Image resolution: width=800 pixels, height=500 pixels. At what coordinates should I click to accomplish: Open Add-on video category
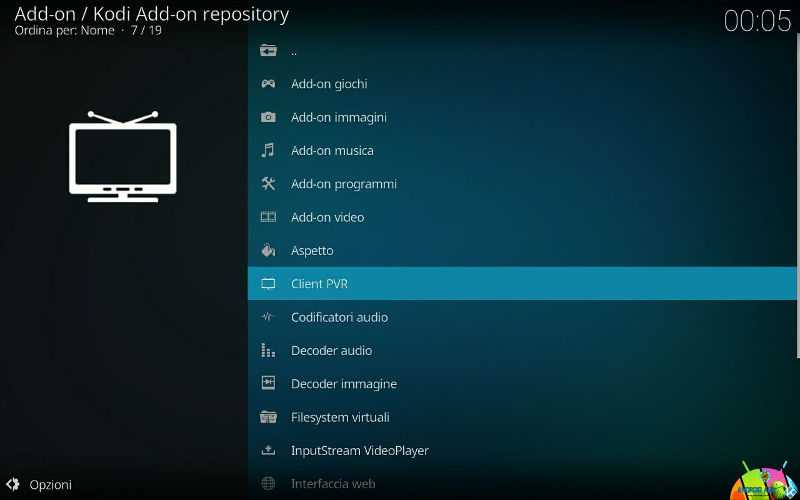coord(522,217)
